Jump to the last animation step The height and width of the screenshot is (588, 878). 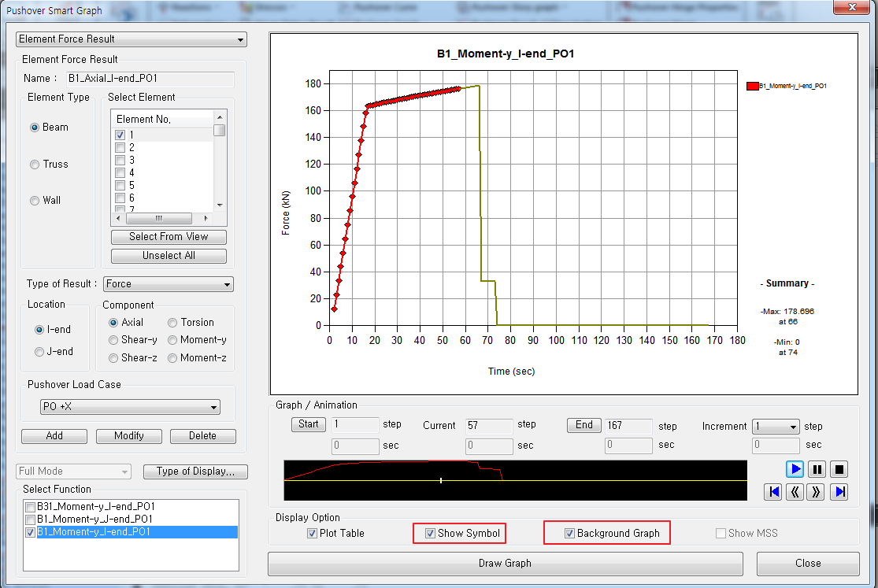coord(839,492)
